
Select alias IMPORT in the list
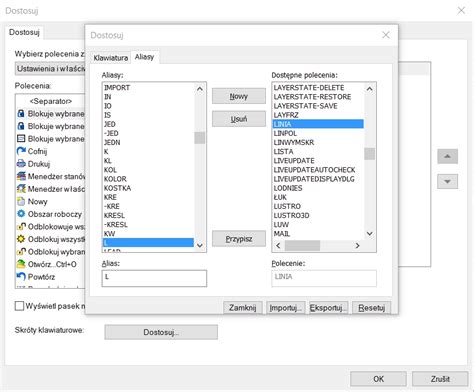tap(148, 88)
